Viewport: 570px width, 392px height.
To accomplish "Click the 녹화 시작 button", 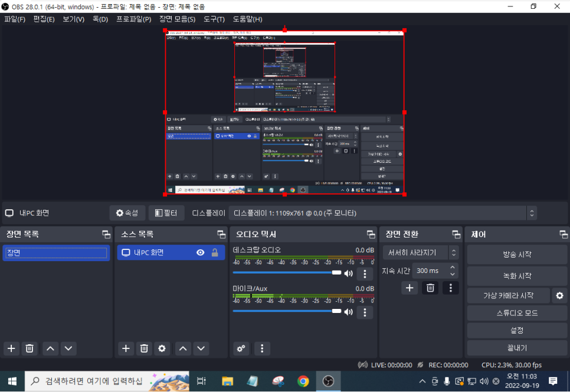I will (517, 276).
